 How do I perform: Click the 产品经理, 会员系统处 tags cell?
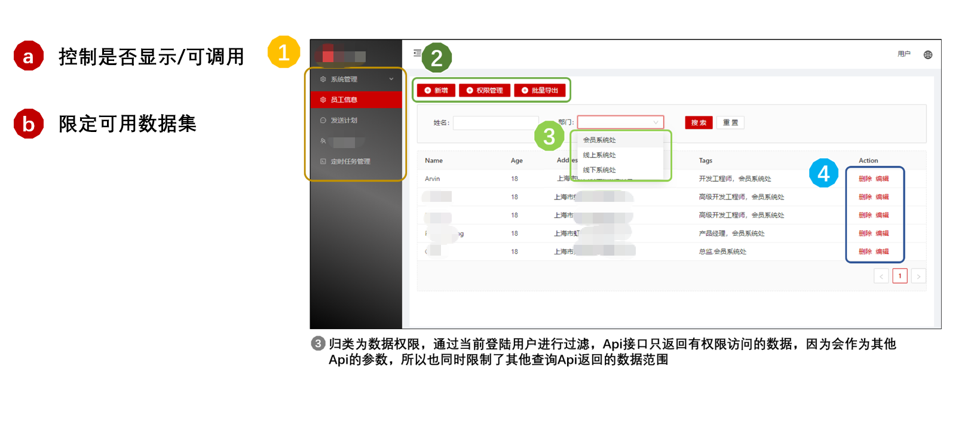[732, 234]
